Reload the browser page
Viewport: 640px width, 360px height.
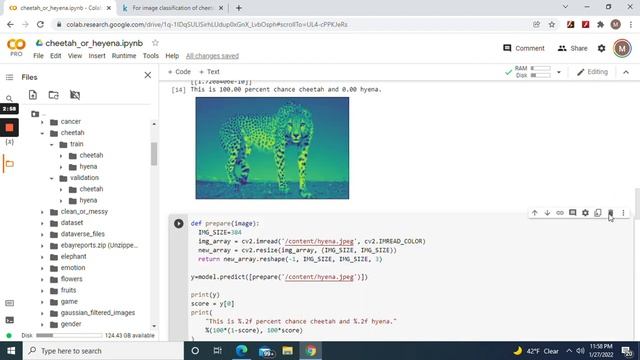pyautogui.click(x=40, y=24)
